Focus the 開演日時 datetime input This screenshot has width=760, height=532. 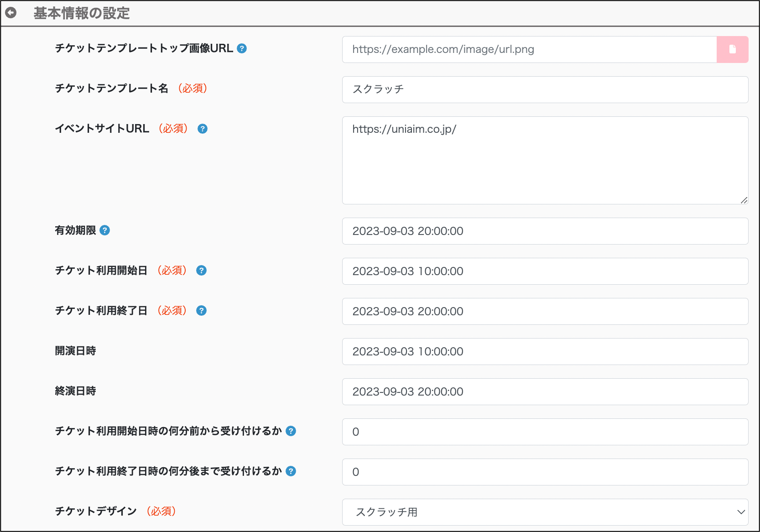click(545, 351)
